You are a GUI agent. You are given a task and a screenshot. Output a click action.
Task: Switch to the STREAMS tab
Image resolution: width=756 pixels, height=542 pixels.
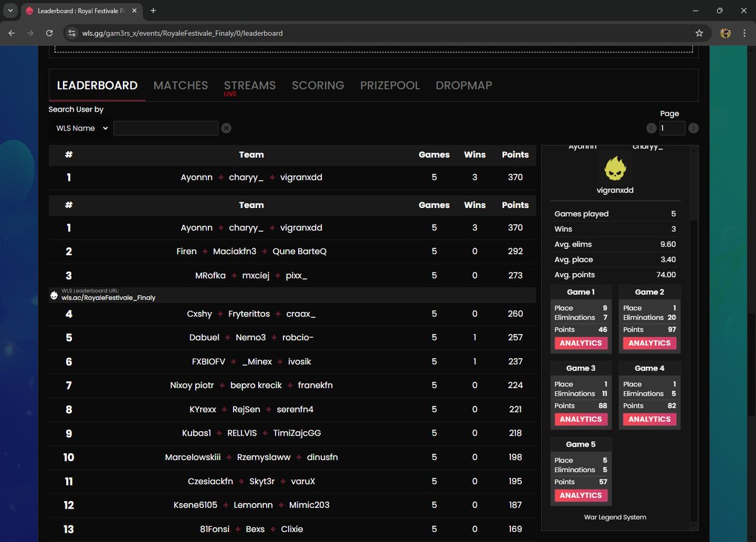pos(250,85)
